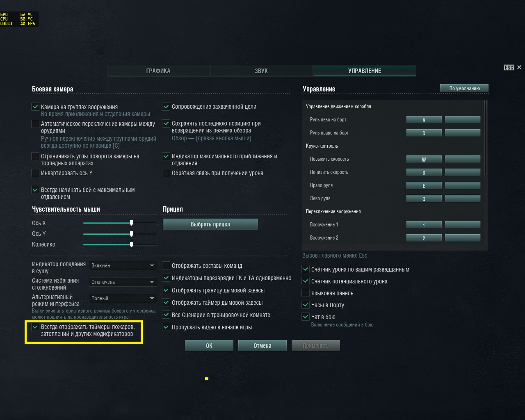Open Индикатор попадания в сушу dropdown

point(123,265)
